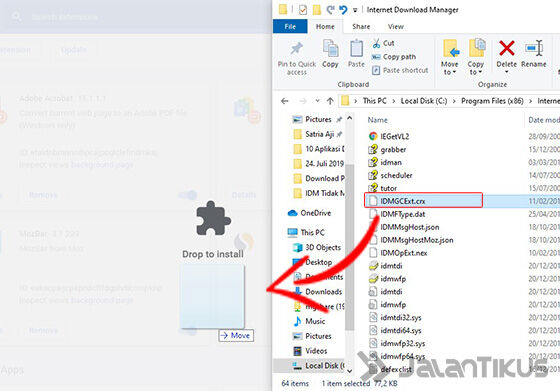Switch to the Home ribbon tab

coord(325,26)
